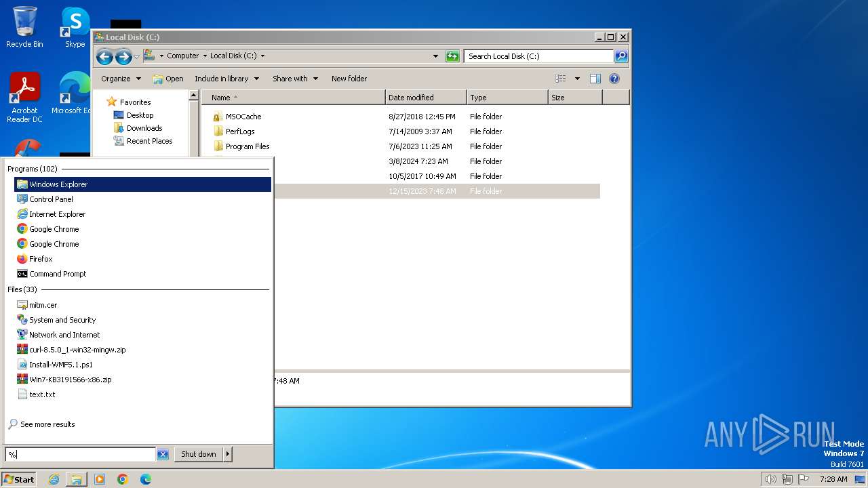The height and width of the screenshot is (488, 868).
Task: Open Win7-KB3191566-x86.zip result
Action: (x=142, y=380)
